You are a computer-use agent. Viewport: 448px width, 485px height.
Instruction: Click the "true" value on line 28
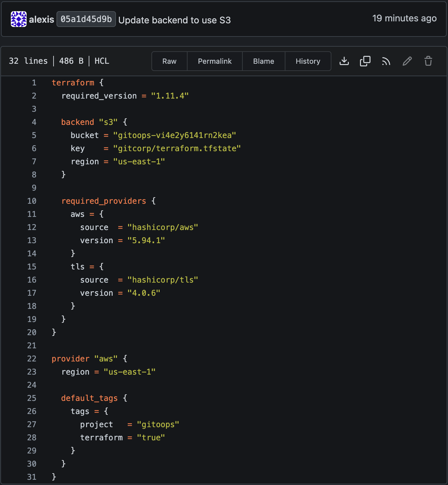[151, 438]
